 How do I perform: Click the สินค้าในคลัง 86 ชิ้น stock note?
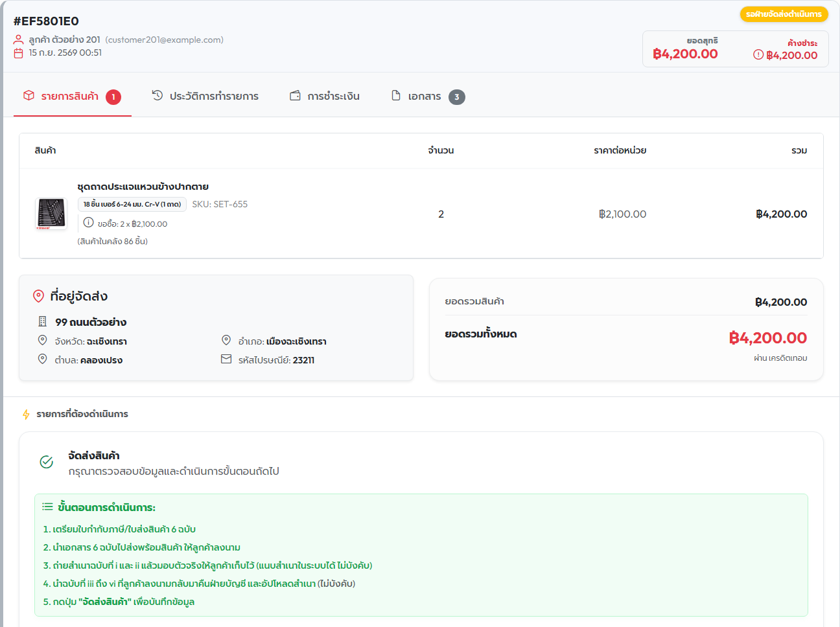click(x=113, y=242)
